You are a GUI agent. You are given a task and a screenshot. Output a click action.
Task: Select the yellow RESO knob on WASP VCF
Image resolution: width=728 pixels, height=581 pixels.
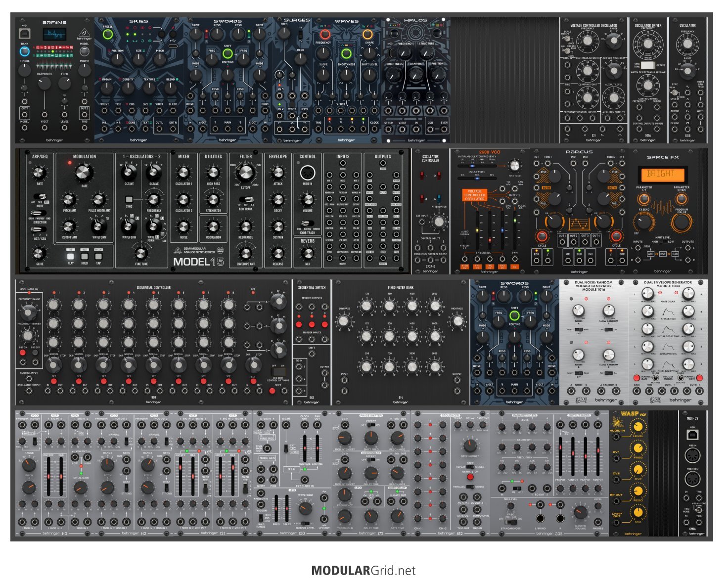(x=638, y=491)
